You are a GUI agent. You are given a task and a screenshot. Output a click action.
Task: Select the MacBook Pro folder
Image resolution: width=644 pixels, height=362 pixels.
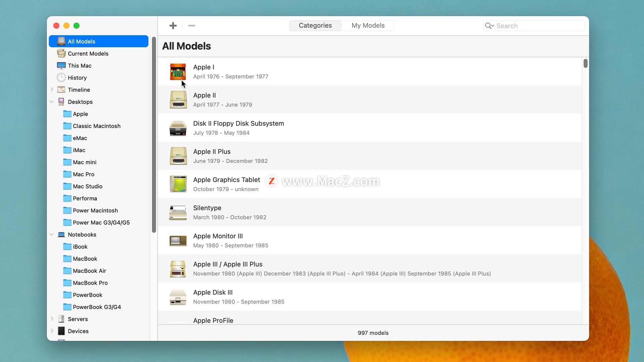point(99,283)
